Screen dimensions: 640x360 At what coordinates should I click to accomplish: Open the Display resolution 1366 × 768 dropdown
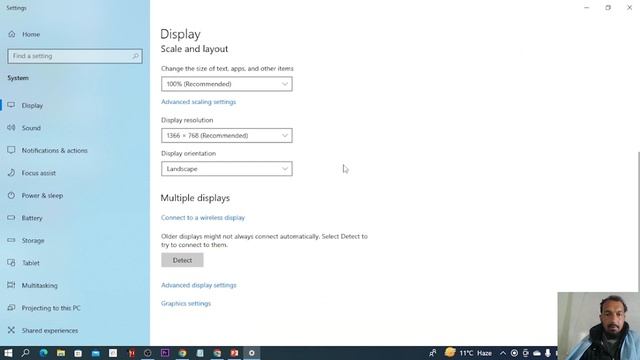click(x=227, y=136)
